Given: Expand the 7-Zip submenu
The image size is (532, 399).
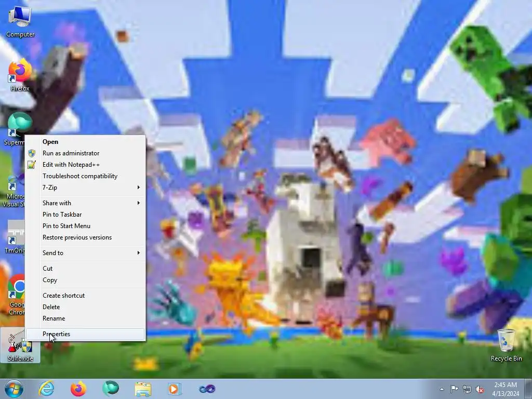Looking at the screenshot, I should [86, 188].
